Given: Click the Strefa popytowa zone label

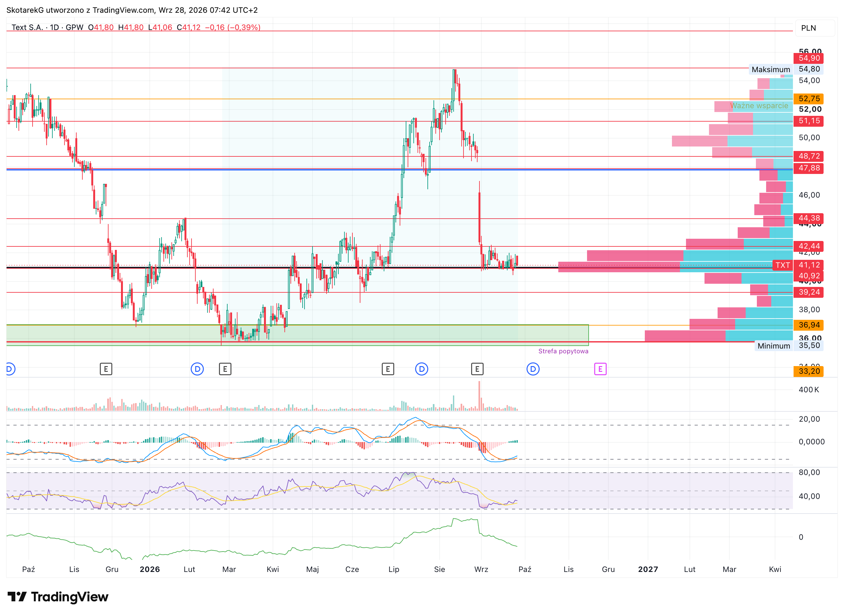Looking at the screenshot, I should [x=563, y=351].
